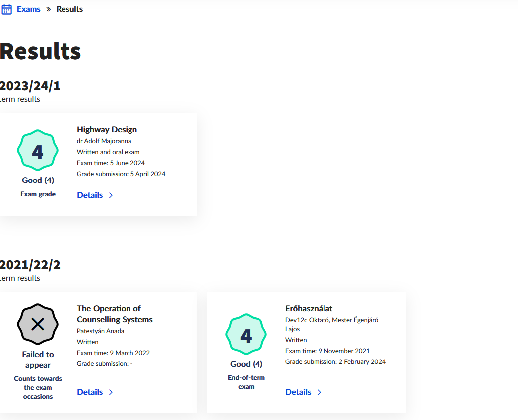The image size is (518, 420).
Task: Click the 2021/22/2 term heading
Action: coord(30,265)
